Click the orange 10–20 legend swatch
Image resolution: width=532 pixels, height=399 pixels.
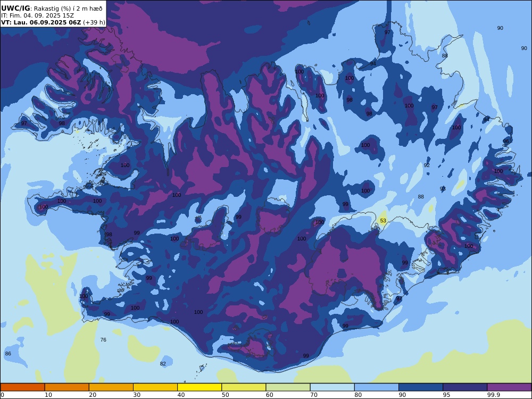click(67, 387)
